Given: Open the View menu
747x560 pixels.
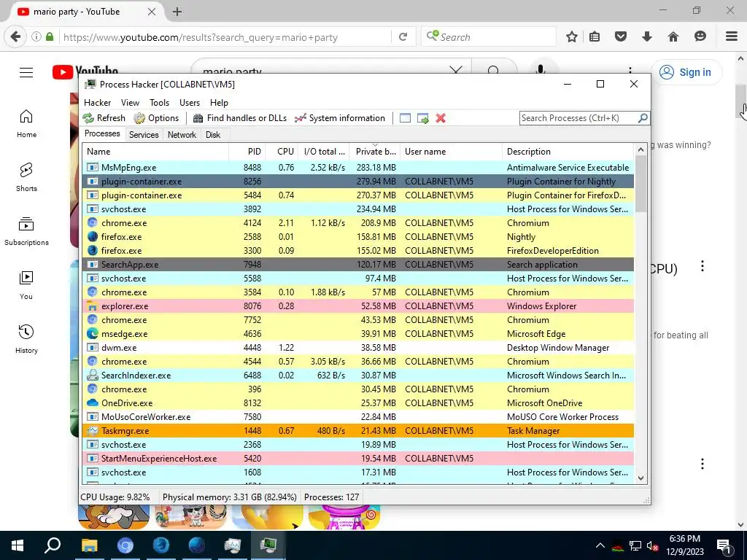Looking at the screenshot, I should [x=130, y=102].
